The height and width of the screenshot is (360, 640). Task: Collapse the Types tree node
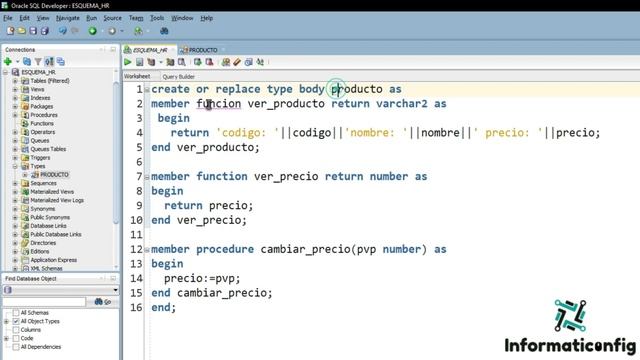point(15,166)
